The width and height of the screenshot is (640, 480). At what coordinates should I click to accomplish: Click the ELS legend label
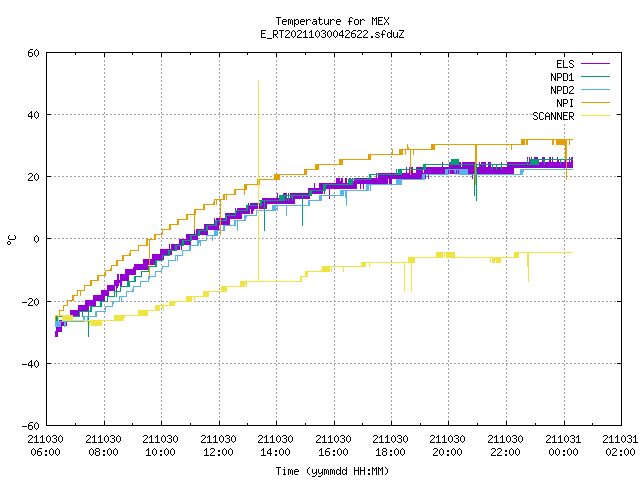coord(565,64)
